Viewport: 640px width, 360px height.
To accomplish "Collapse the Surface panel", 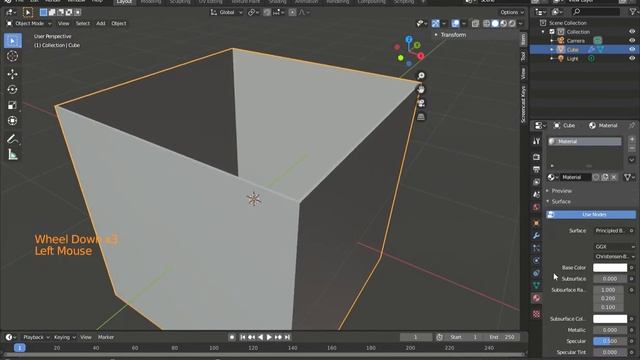I will pyautogui.click(x=561, y=202).
